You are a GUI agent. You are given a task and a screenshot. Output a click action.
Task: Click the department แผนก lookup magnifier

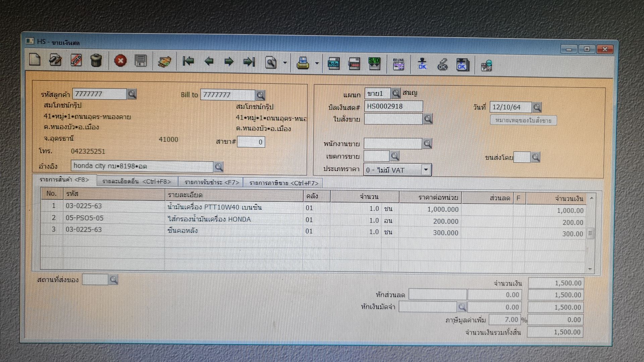(396, 93)
